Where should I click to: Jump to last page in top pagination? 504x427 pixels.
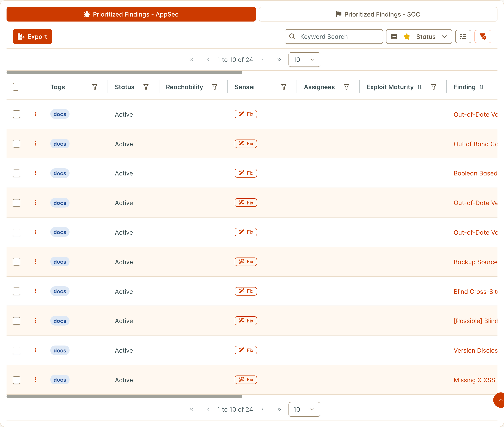coord(279,60)
